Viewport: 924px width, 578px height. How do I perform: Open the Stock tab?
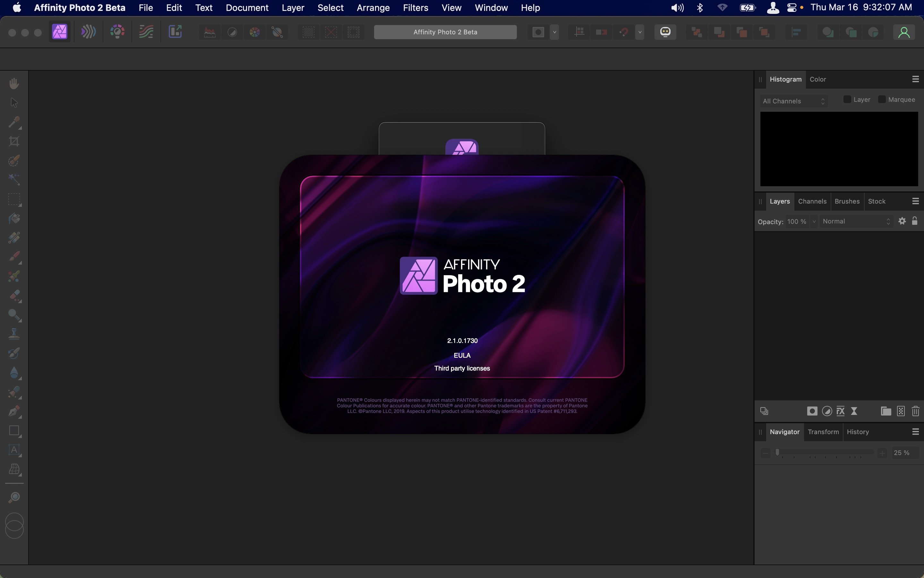[x=876, y=201]
